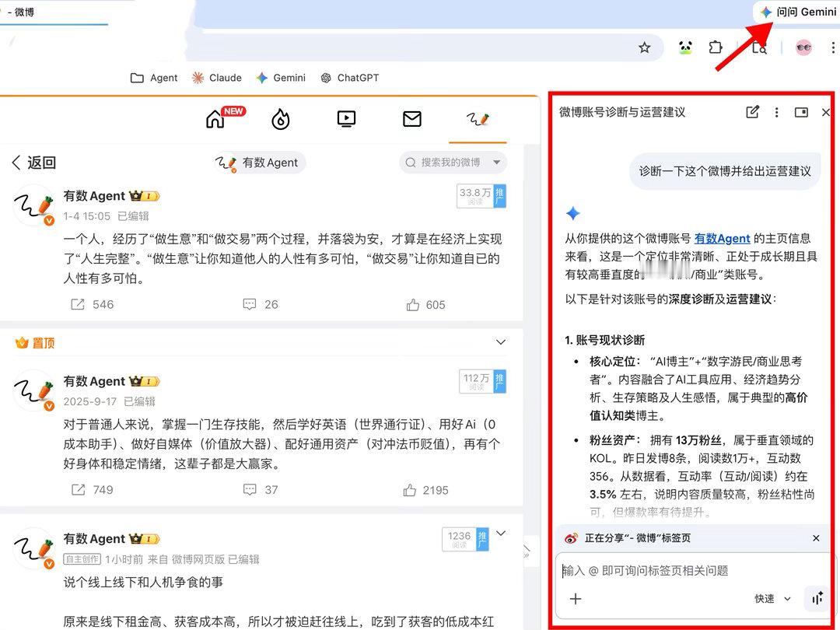This screenshot has width=840, height=630.
Task: Open the Weibo messages envelope icon
Action: coord(412,118)
